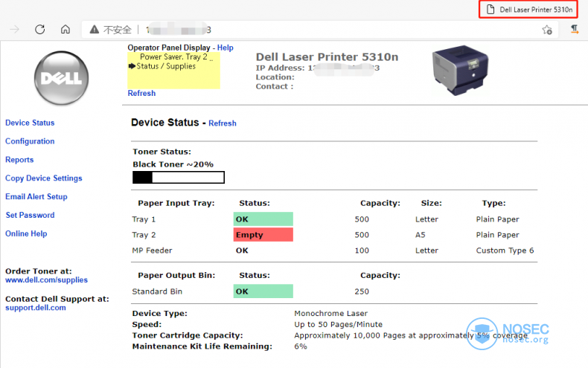Open Device Status in sidebar
588x368 pixels.
click(x=30, y=123)
